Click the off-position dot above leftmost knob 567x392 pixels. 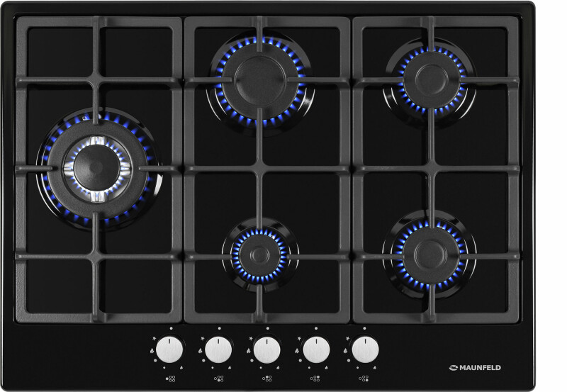(172, 328)
